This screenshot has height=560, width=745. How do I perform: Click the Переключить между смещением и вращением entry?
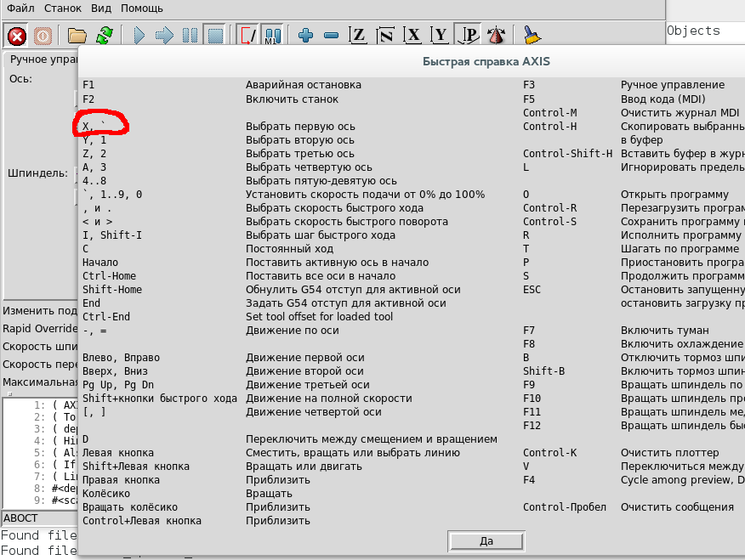tap(372, 439)
